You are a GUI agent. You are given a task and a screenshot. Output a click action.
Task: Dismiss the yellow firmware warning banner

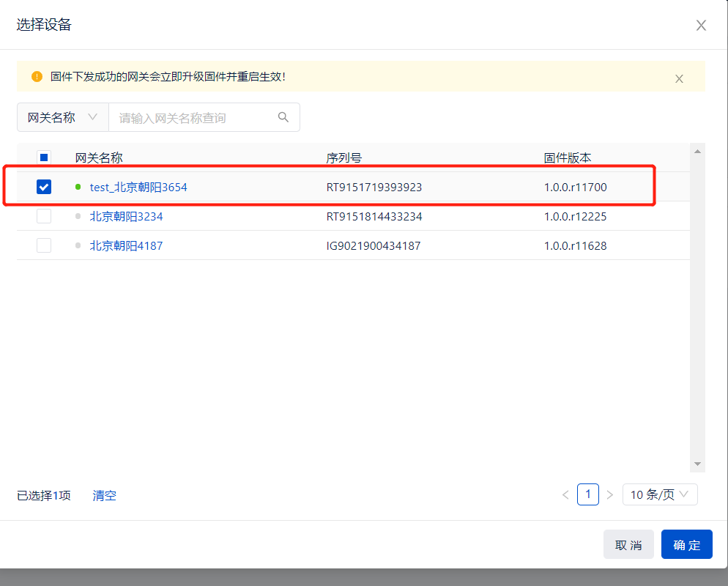coord(679,78)
